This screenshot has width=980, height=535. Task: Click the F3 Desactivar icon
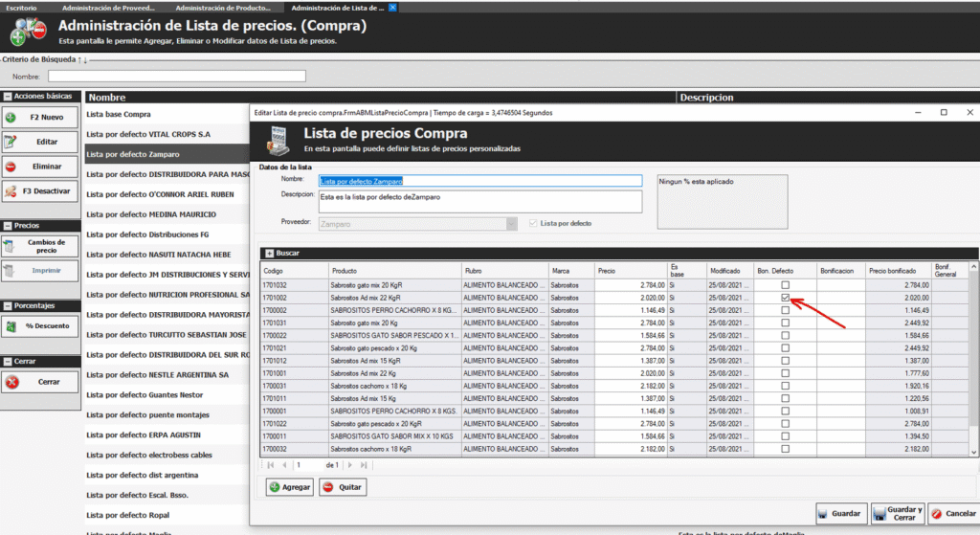click(x=11, y=190)
